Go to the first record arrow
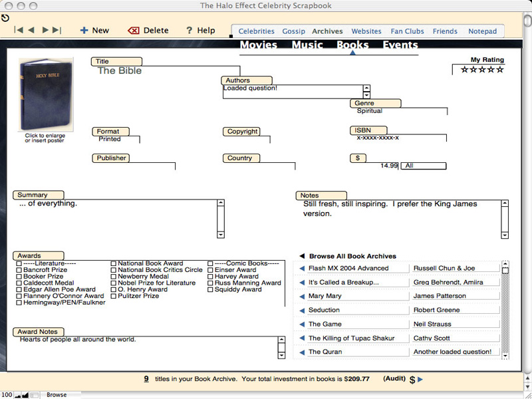 pyautogui.click(x=19, y=30)
